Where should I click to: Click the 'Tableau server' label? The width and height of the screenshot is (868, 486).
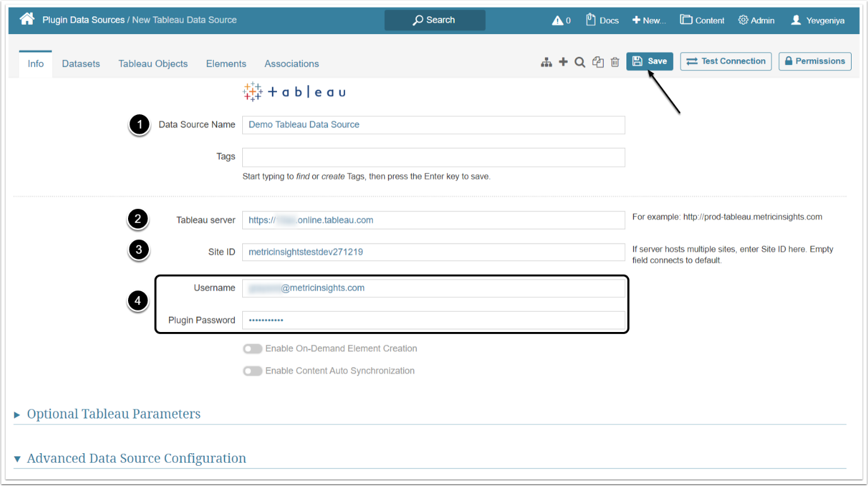tap(206, 220)
